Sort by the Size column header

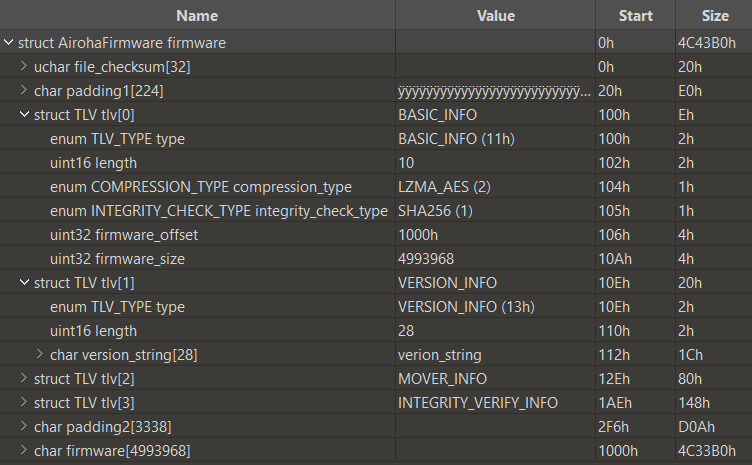click(715, 16)
